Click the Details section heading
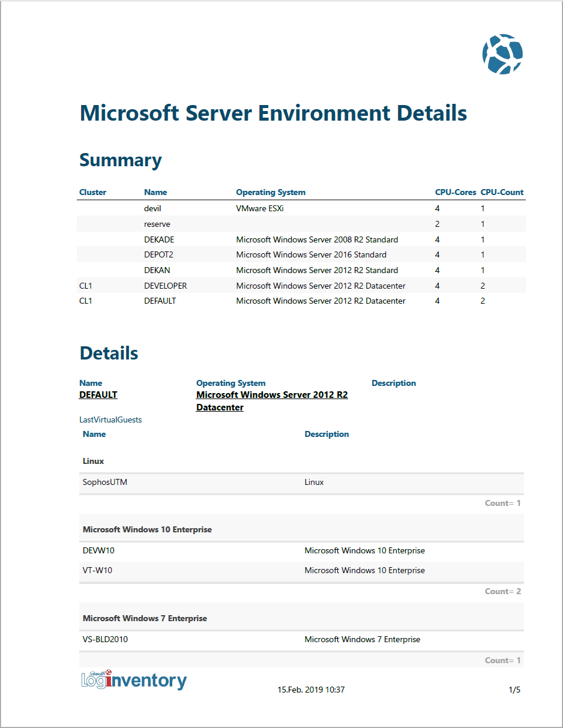This screenshot has width=563, height=728. click(x=109, y=353)
